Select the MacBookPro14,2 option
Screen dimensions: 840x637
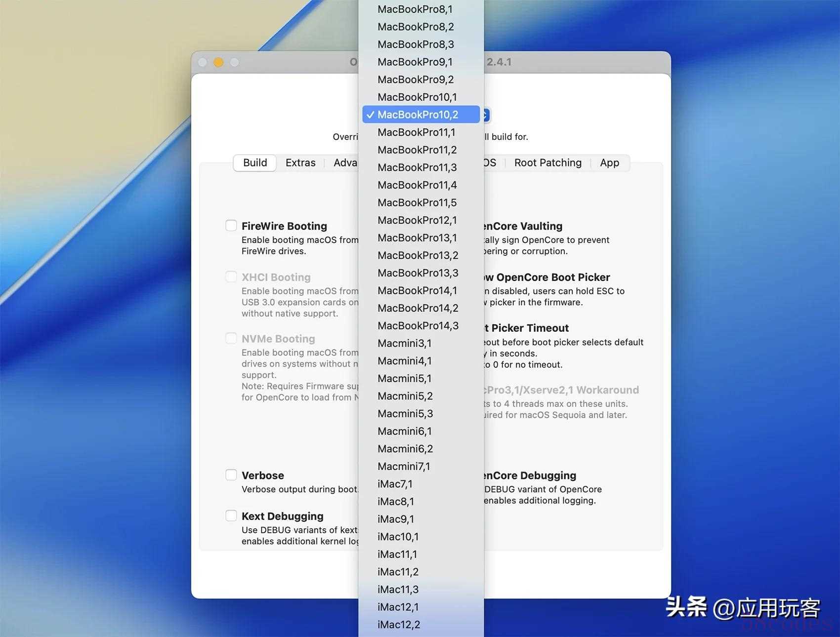coord(421,308)
